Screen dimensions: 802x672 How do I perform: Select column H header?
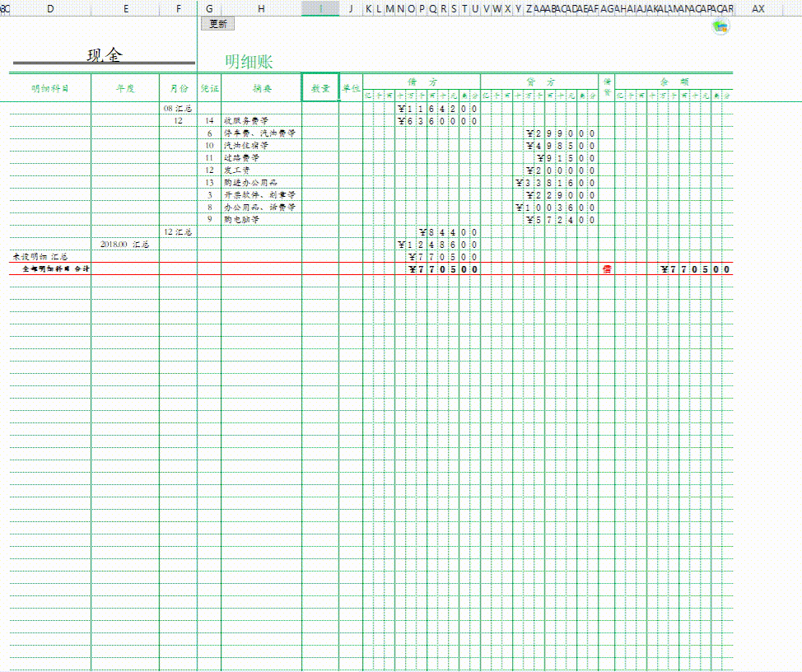(x=261, y=8)
